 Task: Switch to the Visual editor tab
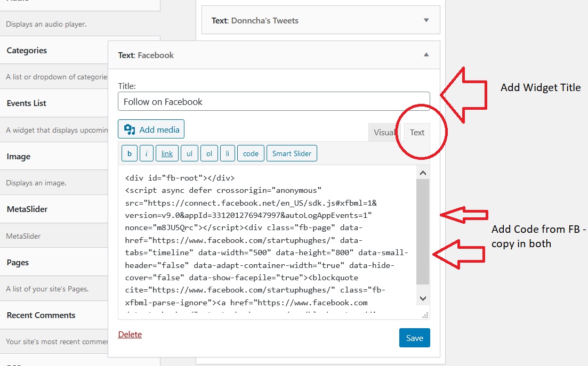(x=384, y=132)
